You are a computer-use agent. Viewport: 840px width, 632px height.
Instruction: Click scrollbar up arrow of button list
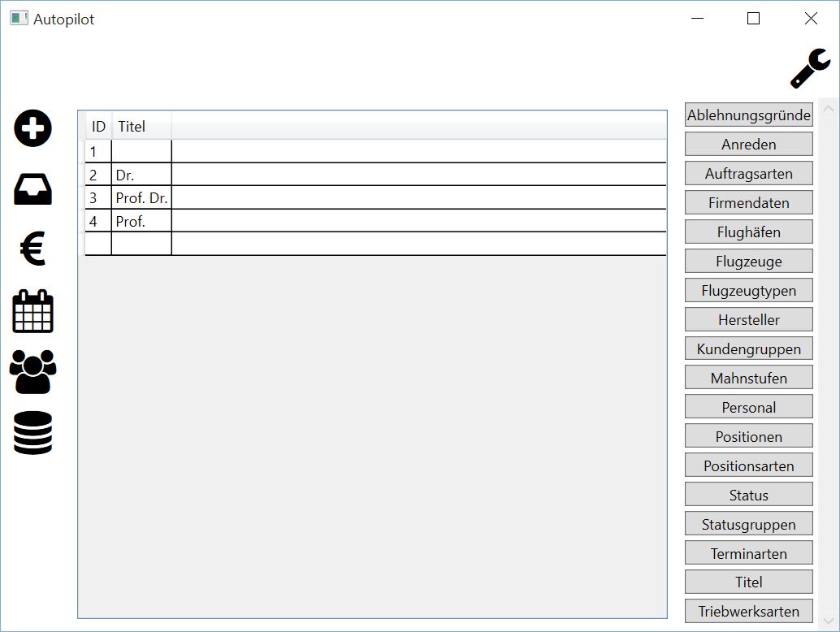[x=828, y=109]
